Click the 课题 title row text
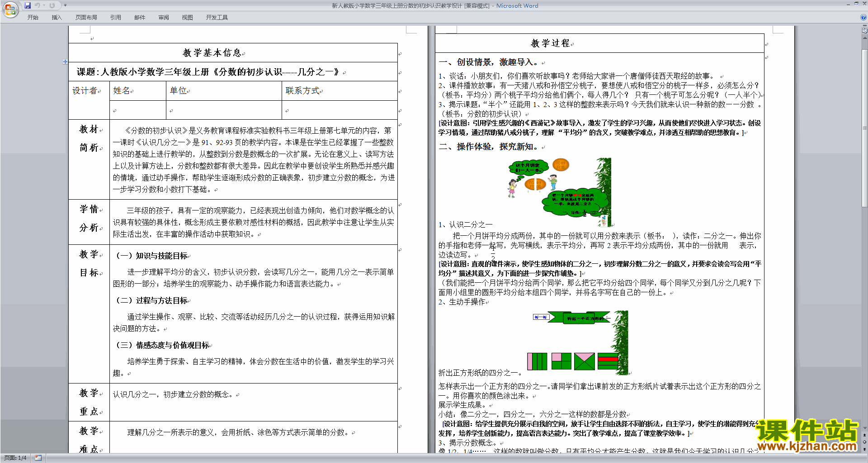The image size is (868, 463). click(208, 72)
